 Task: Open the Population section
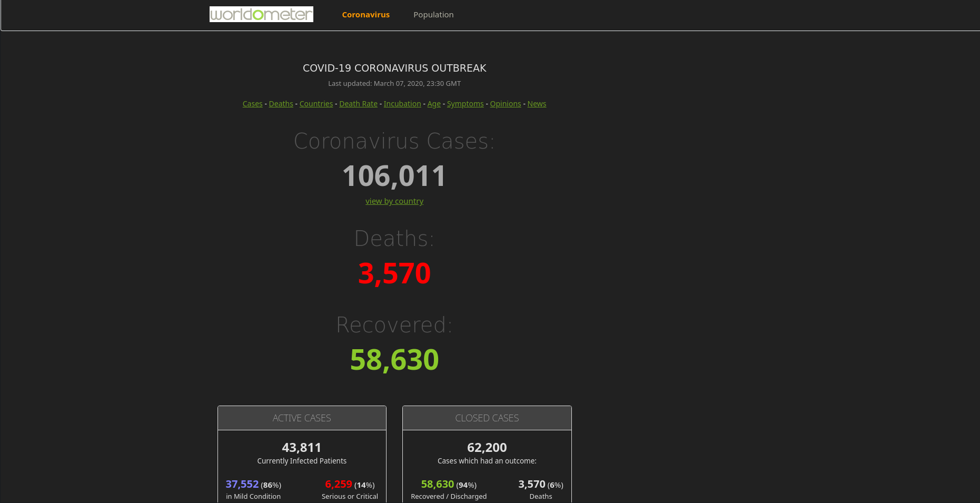point(433,14)
